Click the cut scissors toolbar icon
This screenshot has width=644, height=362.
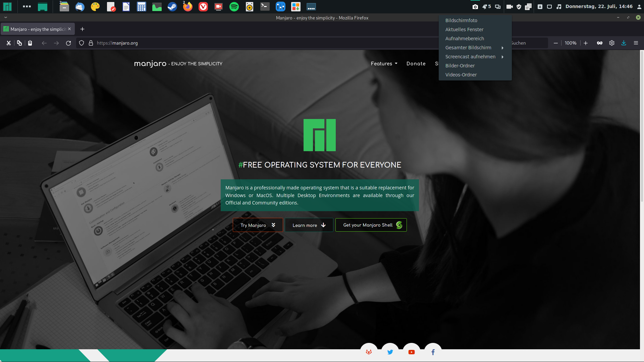click(x=9, y=43)
